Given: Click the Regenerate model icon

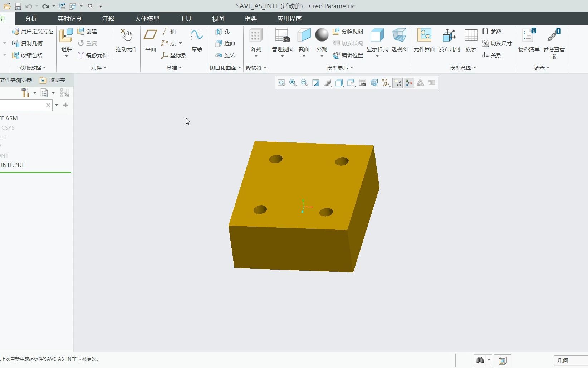Looking at the screenshot, I should pos(62,6).
